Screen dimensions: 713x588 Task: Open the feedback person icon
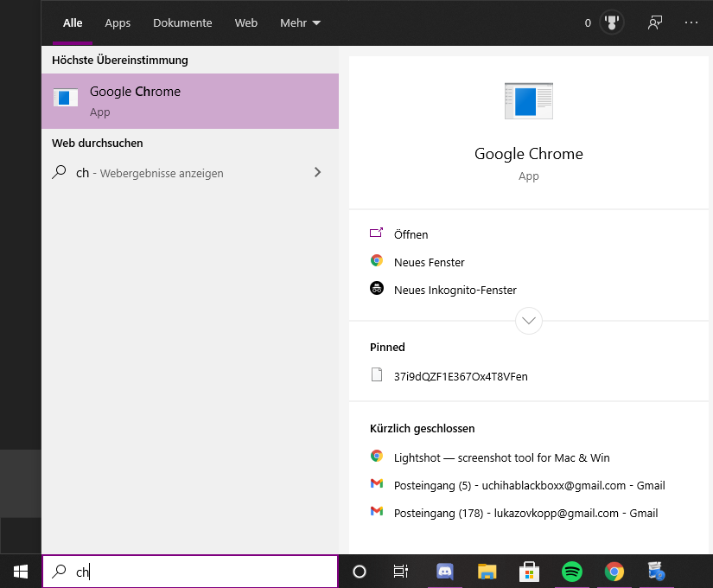coord(655,22)
